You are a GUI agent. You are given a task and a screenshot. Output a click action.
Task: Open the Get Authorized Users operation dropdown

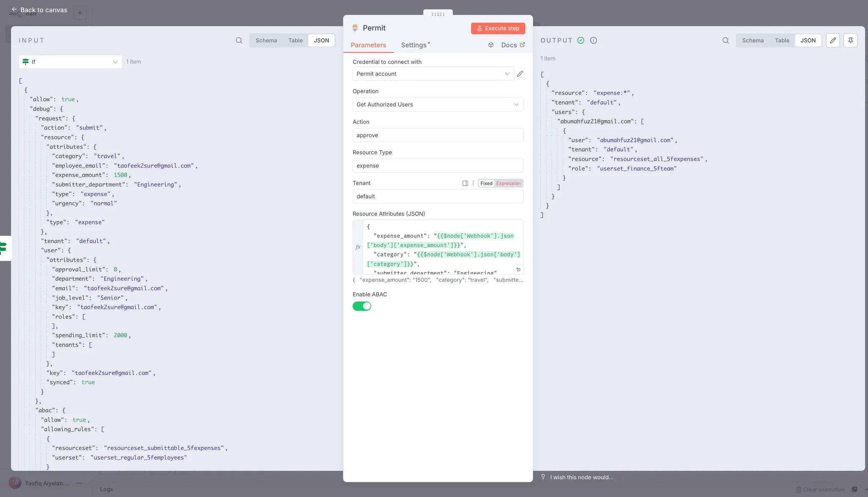click(x=437, y=104)
